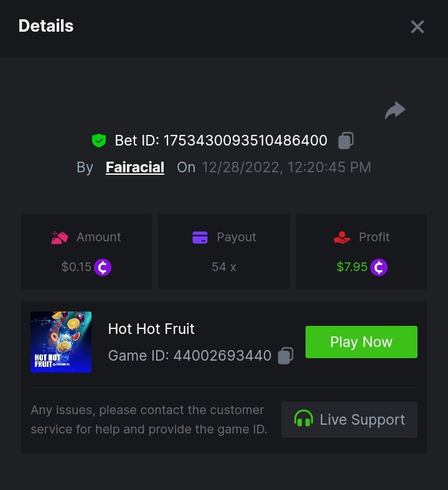Click the pink Amount icon
The image size is (448, 490).
60,237
